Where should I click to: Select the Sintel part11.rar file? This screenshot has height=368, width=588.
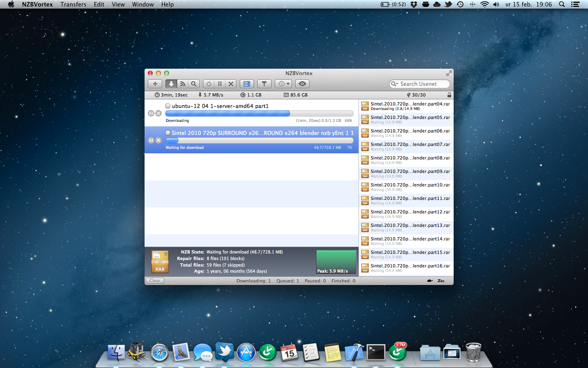406,200
